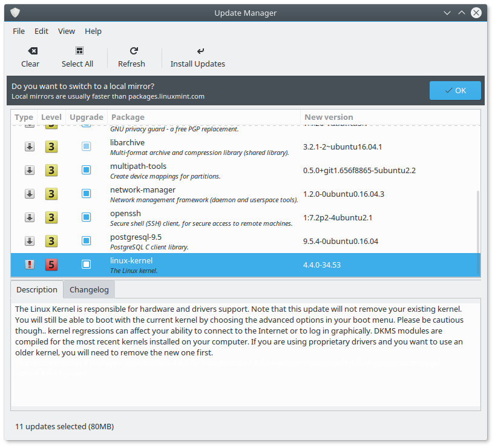The width and height of the screenshot is (495, 448).
Task: Open the View menu
Action: click(x=67, y=31)
